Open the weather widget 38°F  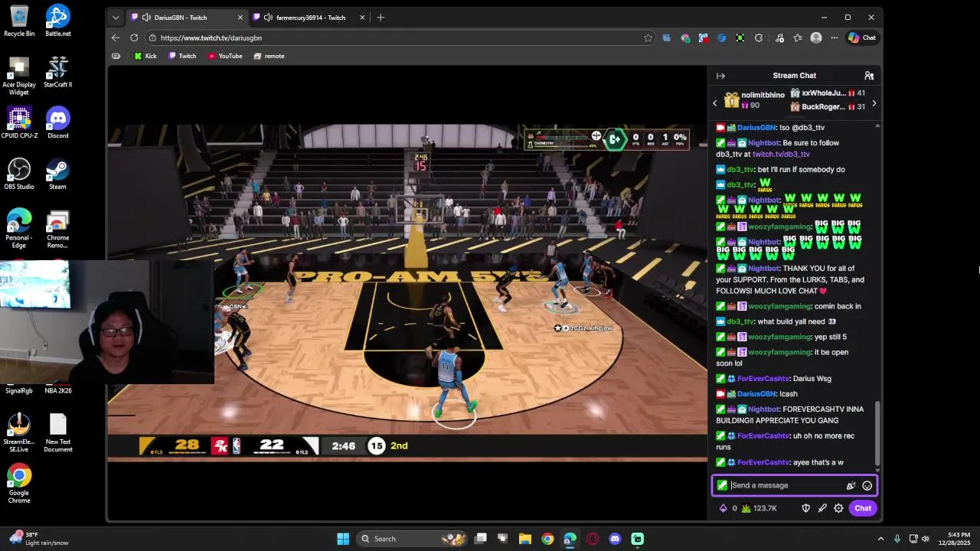[x=40, y=539]
